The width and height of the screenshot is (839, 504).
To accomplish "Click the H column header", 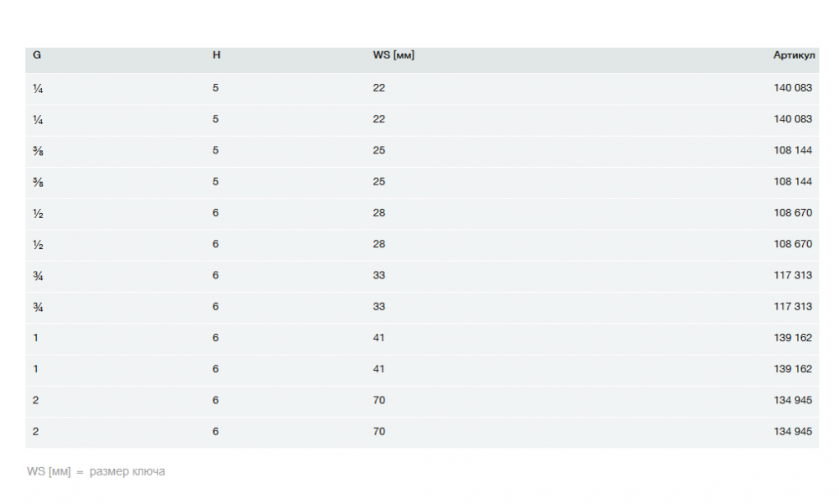I will point(216,55).
